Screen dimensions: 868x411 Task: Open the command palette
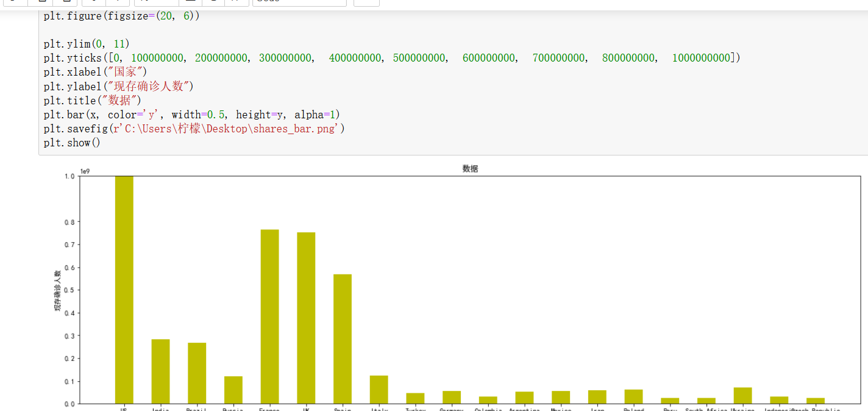click(367, 2)
